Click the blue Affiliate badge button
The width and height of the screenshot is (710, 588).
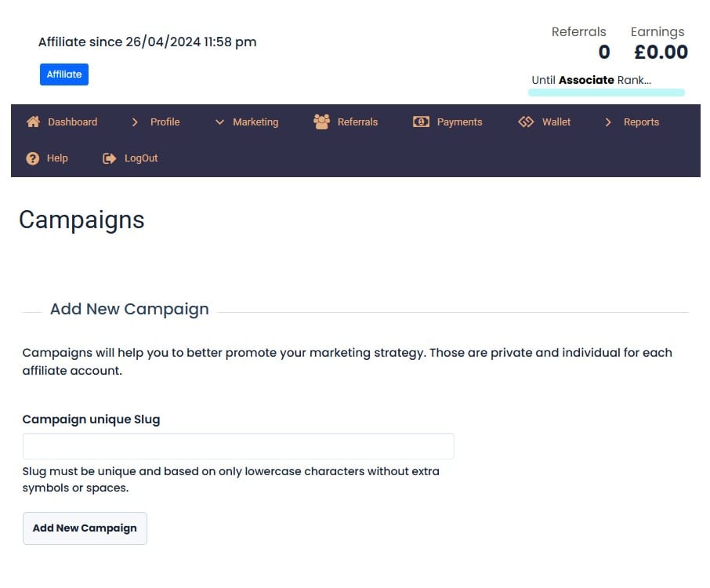point(64,74)
